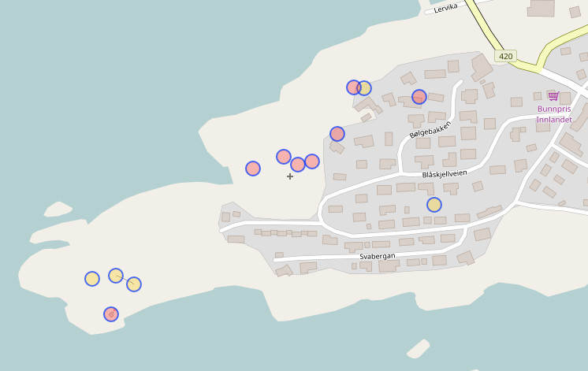Select the rightmost pink marker in three-marker cluster
The width and height of the screenshot is (588, 371).
(x=312, y=161)
